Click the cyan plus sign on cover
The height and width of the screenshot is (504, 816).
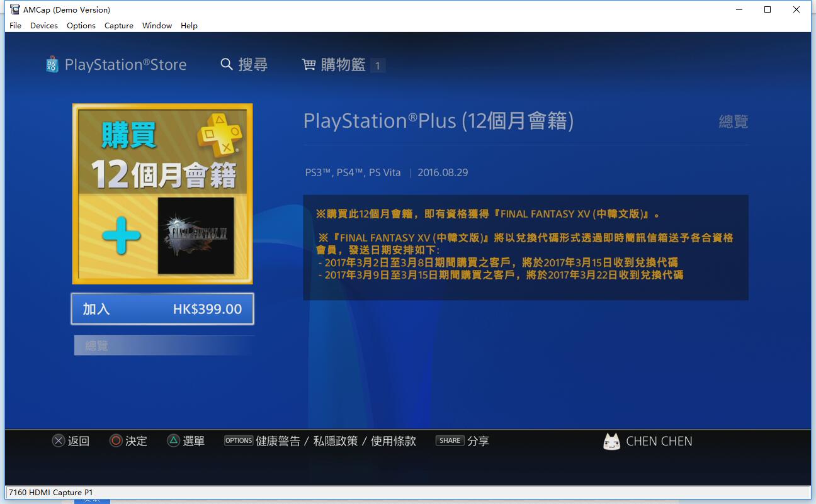(121, 235)
